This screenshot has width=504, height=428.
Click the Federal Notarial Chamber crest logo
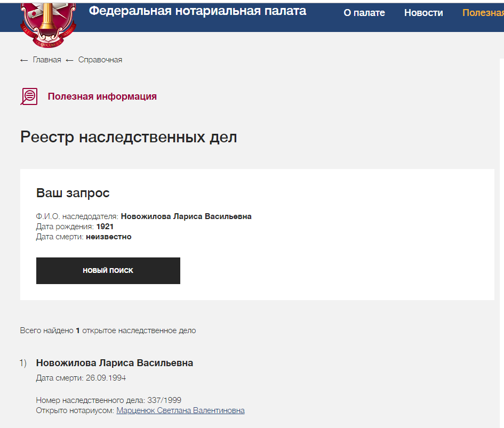tap(48, 24)
